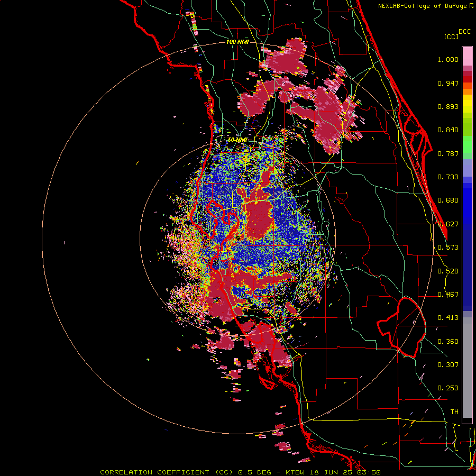Viewport: 476px width, 476px height.
Task: Click the 0.893 legend value
Action: [x=448, y=106]
